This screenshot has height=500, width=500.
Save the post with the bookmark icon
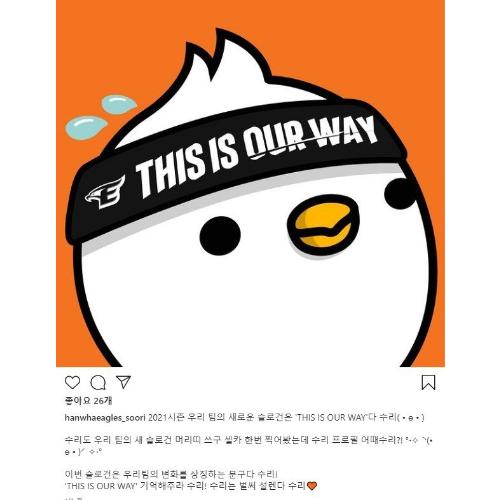click(428, 382)
